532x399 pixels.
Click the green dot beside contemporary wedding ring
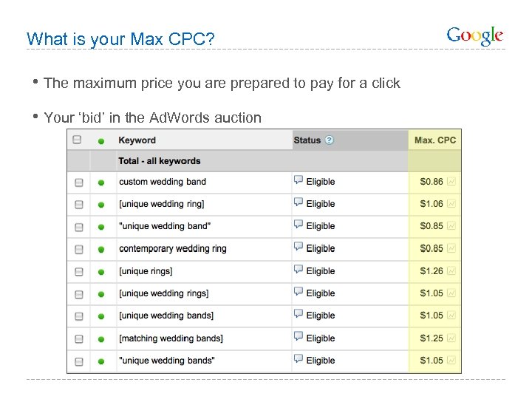click(101, 249)
